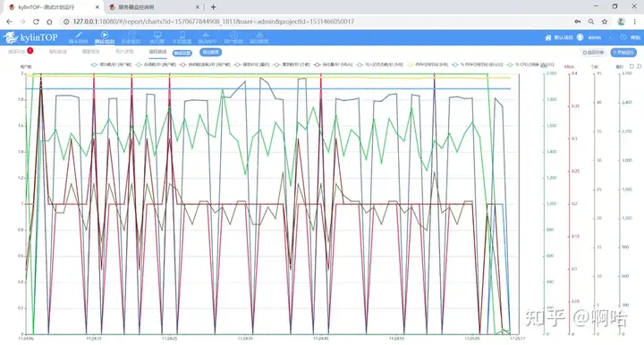The image size is (644, 345).
Task: Click the MB/s axis title
Action: pos(569,66)
